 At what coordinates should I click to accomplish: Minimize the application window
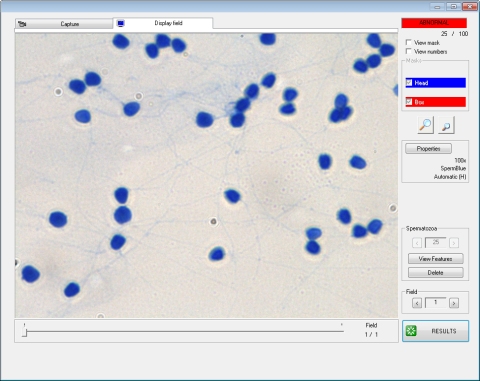coord(437,6)
